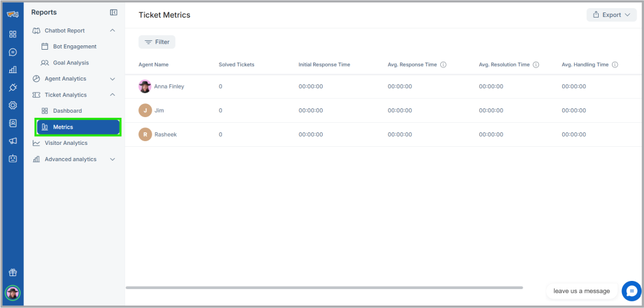This screenshot has width=644, height=308.
Task: Open the Export dropdown
Action: pyautogui.click(x=611, y=15)
